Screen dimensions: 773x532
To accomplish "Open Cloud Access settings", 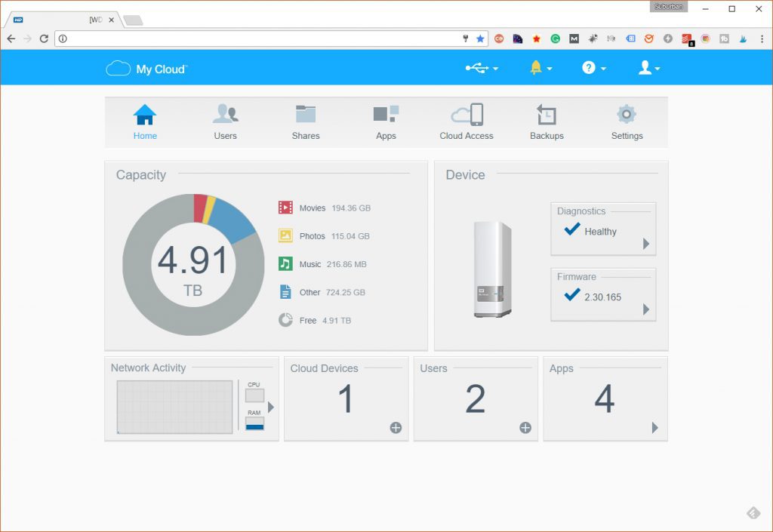I will point(467,122).
